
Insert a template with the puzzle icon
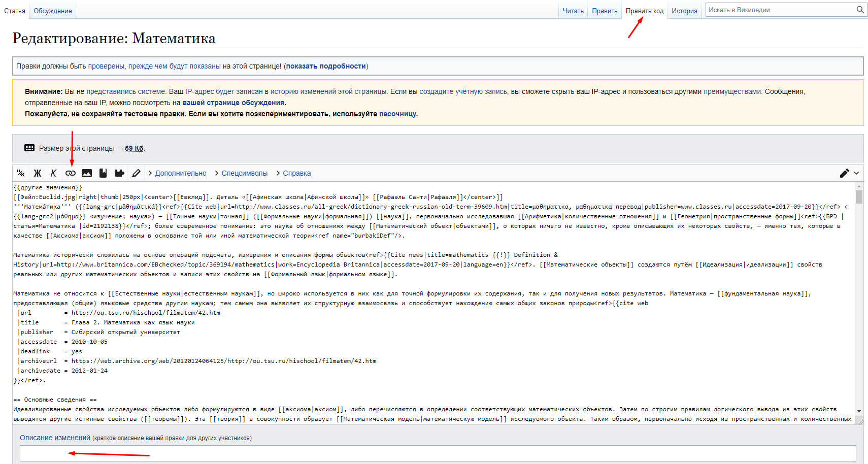(119, 173)
